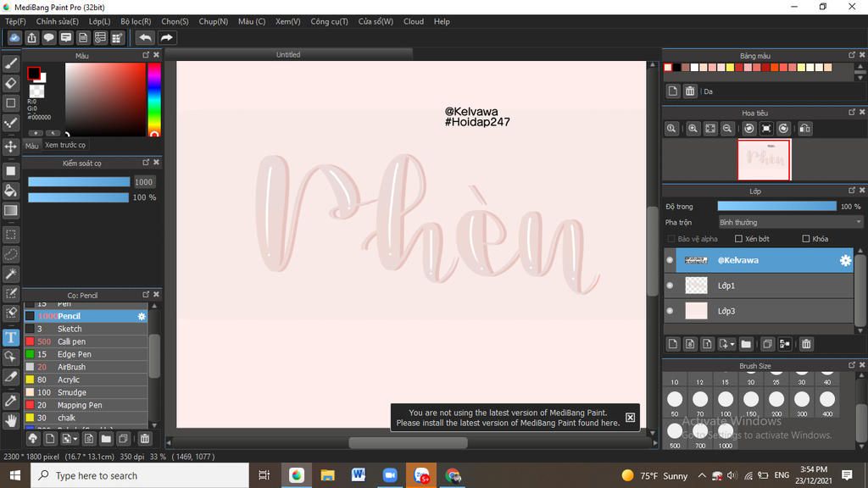Viewport: 868px width, 488px height.
Task: Delete layer with the trash icon
Action: (x=806, y=344)
